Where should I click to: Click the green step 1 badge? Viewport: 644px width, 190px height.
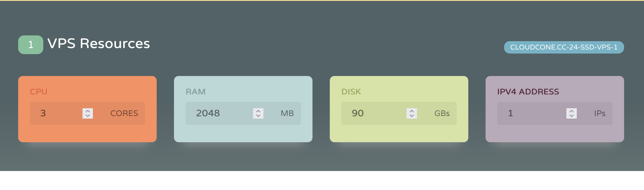click(x=31, y=45)
